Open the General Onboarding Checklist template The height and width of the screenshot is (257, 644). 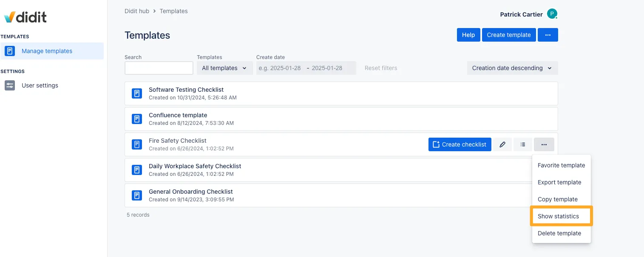pos(327,195)
